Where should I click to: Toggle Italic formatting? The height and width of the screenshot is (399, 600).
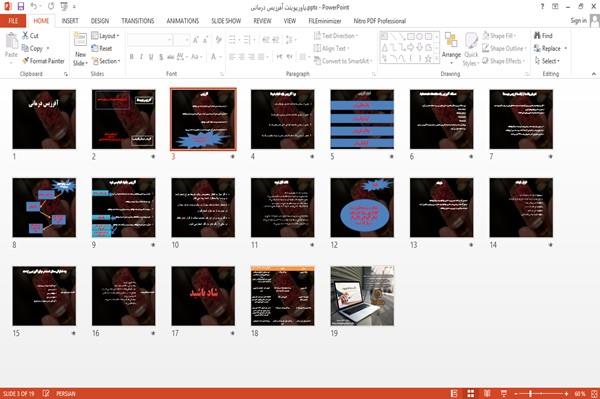(x=141, y=57)
